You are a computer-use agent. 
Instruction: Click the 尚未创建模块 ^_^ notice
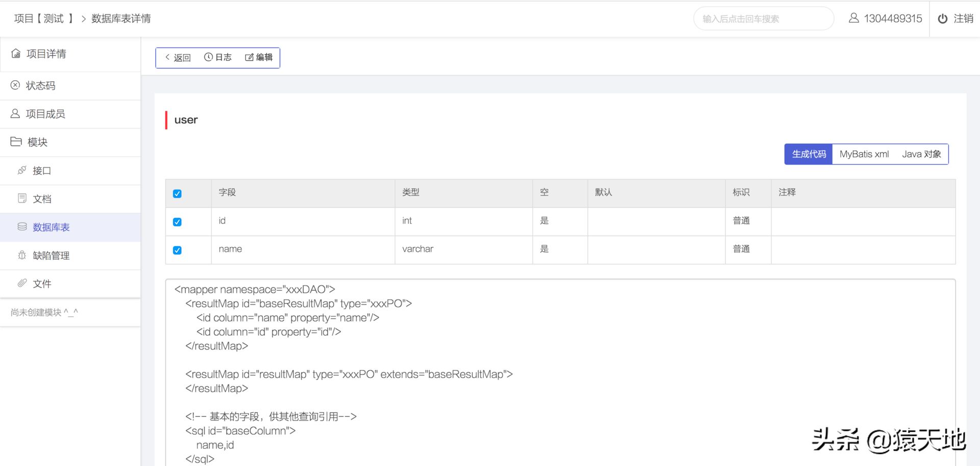44,312
